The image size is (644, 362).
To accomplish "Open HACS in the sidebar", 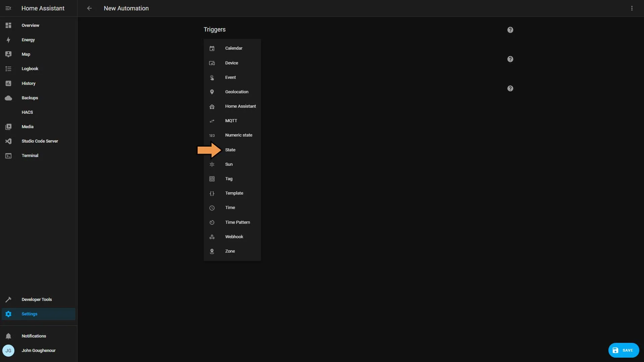I will [x=39, y=112].
